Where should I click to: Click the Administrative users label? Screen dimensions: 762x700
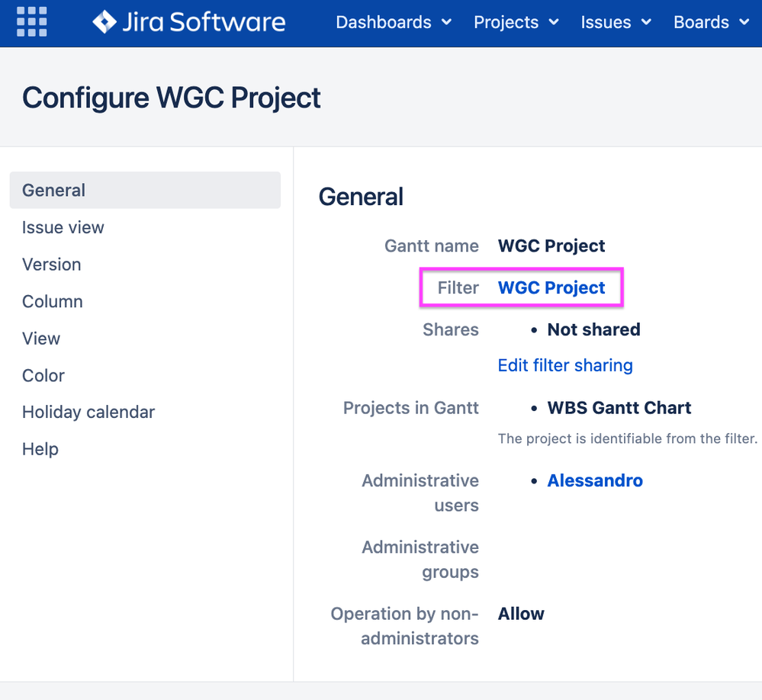420,493
